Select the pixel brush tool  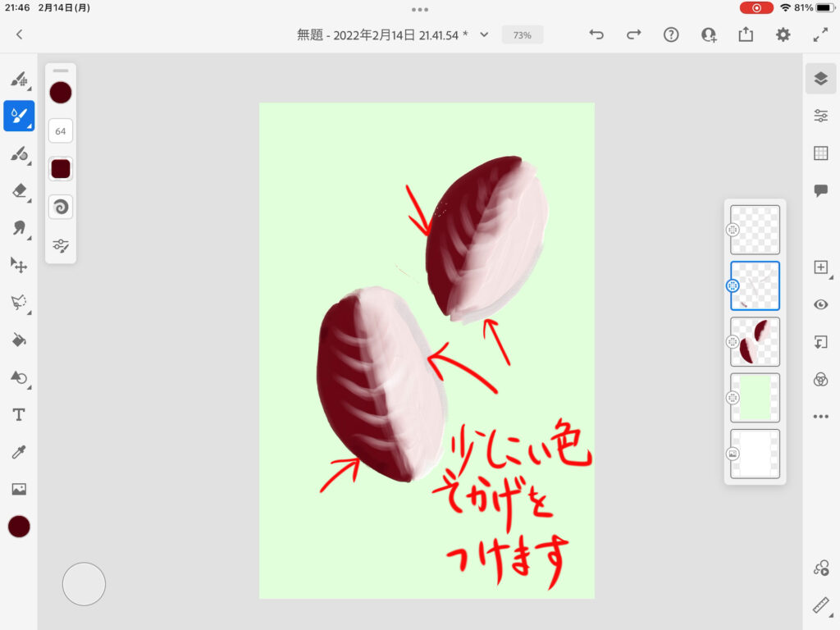[18, 80]
